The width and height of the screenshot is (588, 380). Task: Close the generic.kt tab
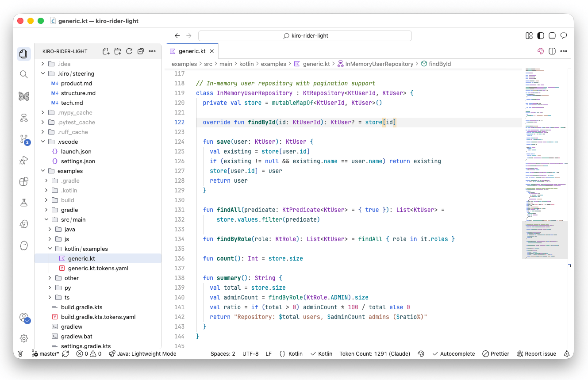coord(212,51)
